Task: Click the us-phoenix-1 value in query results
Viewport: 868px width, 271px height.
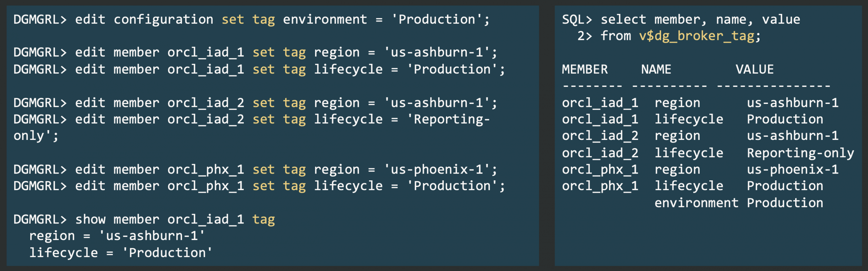Action: (x=792, y=169)
